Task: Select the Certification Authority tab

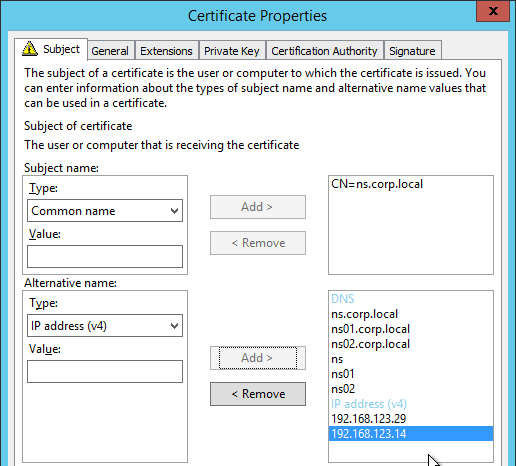Action: tap(324, 51)
